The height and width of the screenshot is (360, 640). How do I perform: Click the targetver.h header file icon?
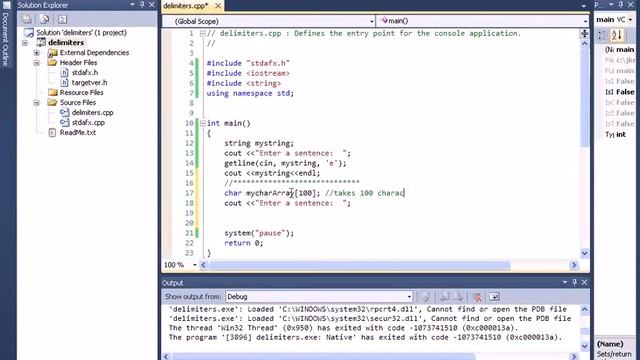click(x=64, y=82)
